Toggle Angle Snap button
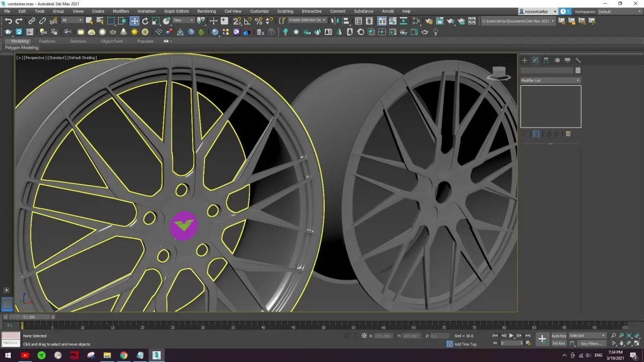Image resolution: width=644 pixels, height=362 pixels. point(248,20)
